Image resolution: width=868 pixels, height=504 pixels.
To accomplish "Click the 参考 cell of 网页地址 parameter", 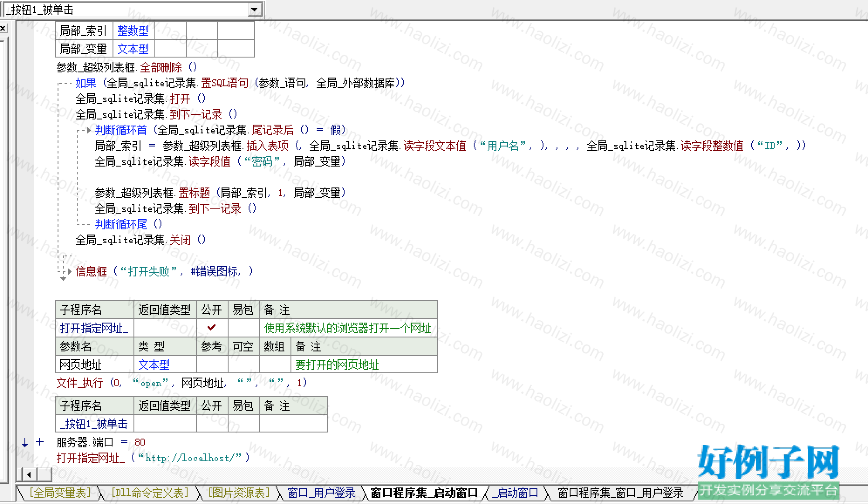I will (212, 364).
